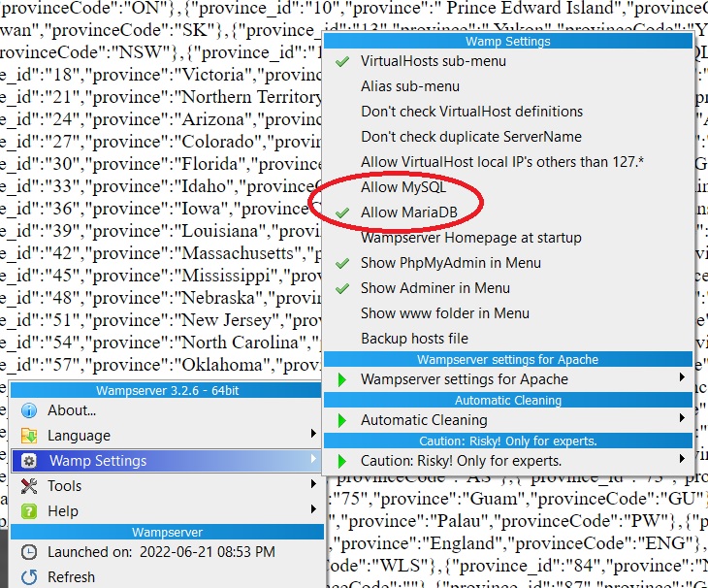This screenshot has width=708, height=588.
Task: Enable Allow VirtualHost local IP's others than 127.*
Action: click(508, 162)
